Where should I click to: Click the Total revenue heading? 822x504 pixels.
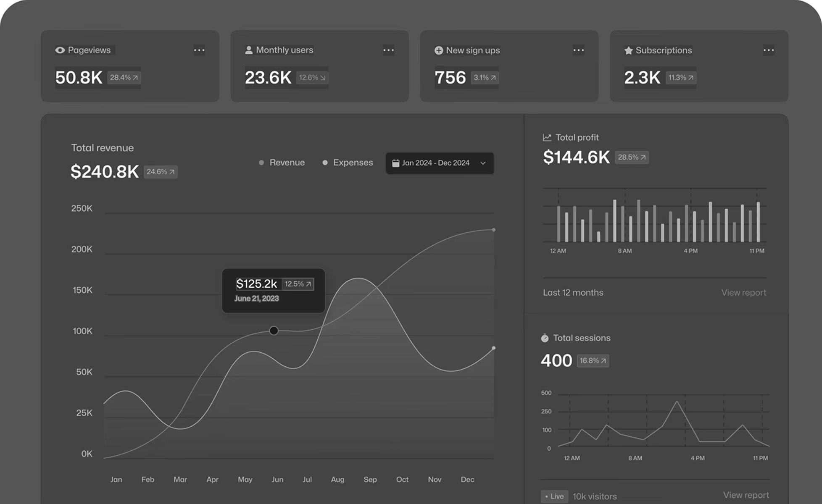click(x=102, y=148)
